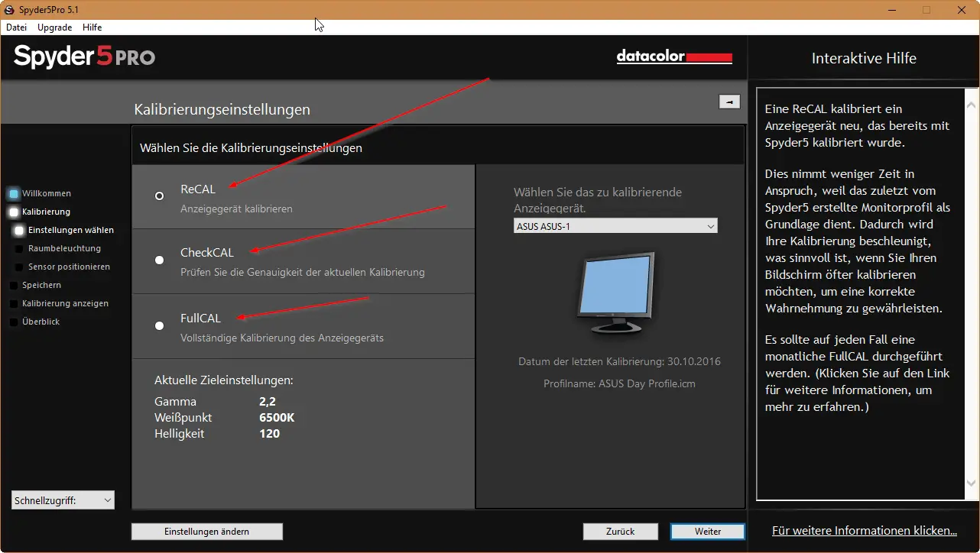The height and width of the screenshot is (553, 980).
Task: Click the Spyder5PRO logo
Action: coord(84,57)
